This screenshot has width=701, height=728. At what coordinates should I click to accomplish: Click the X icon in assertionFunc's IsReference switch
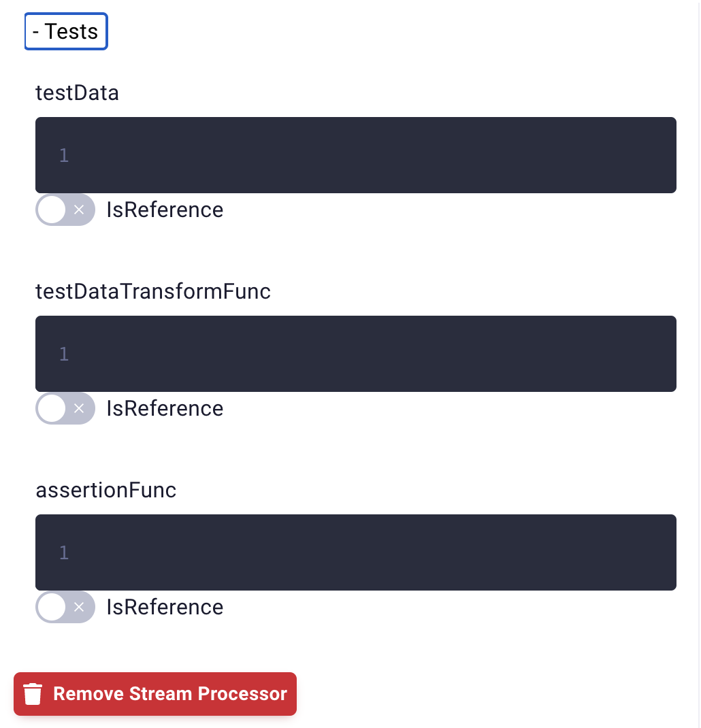click(79, 608)
